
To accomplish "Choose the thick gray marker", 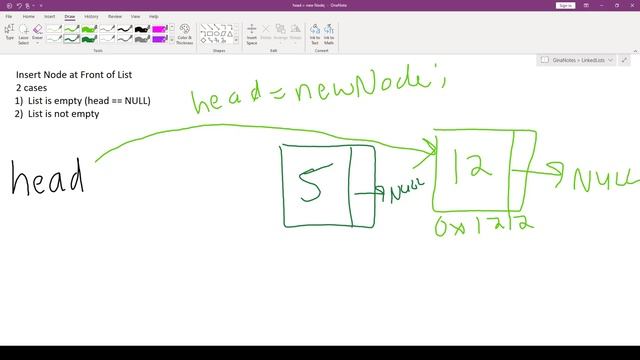I will 142,39.
